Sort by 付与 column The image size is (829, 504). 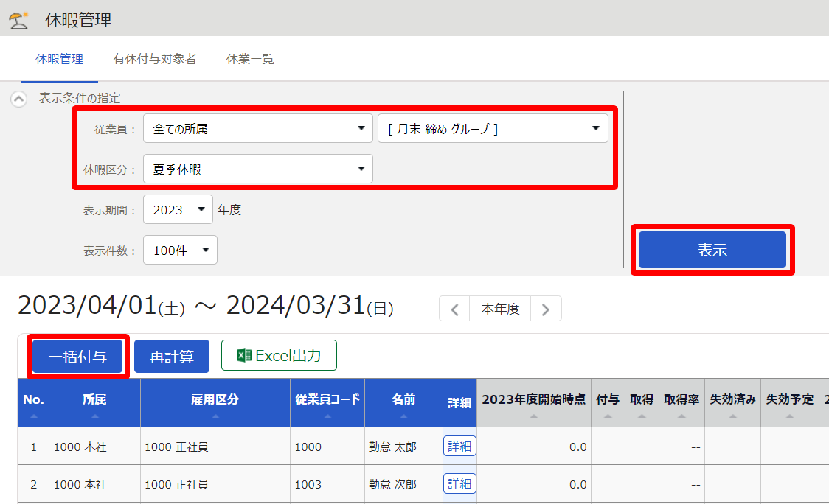[x=608, y=402]
